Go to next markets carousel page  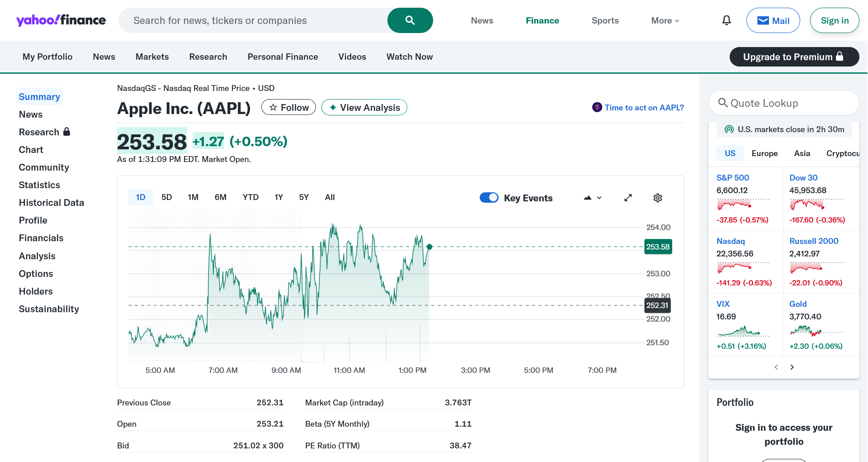pyautogui.click(x=792, y=367)
